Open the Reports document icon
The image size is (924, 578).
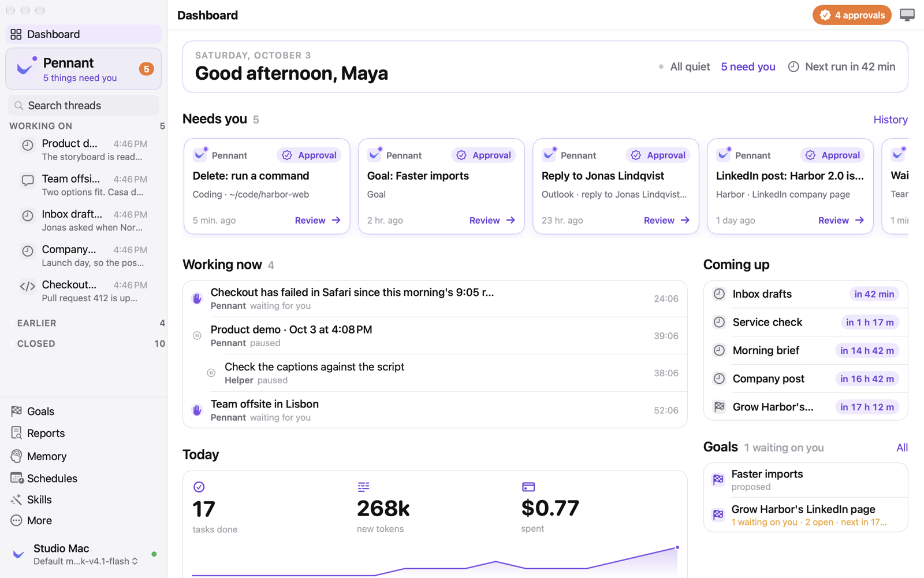coord(16,433)
